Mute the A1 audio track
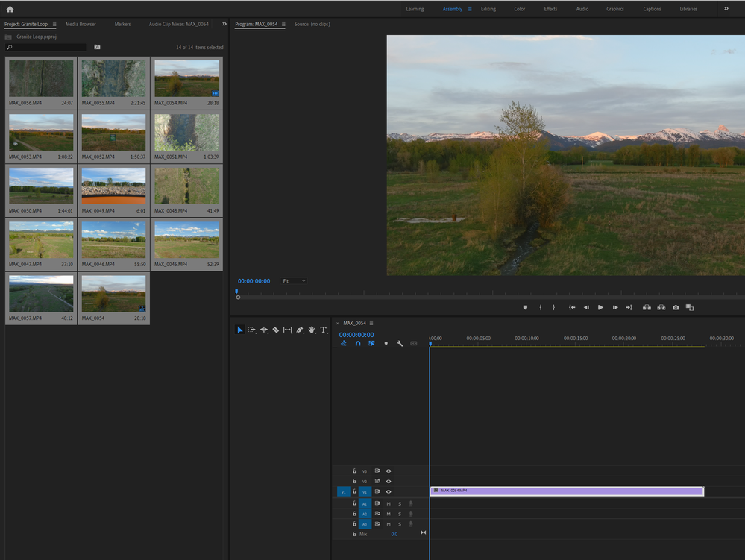The image size is (745, 560). [389, 504]
